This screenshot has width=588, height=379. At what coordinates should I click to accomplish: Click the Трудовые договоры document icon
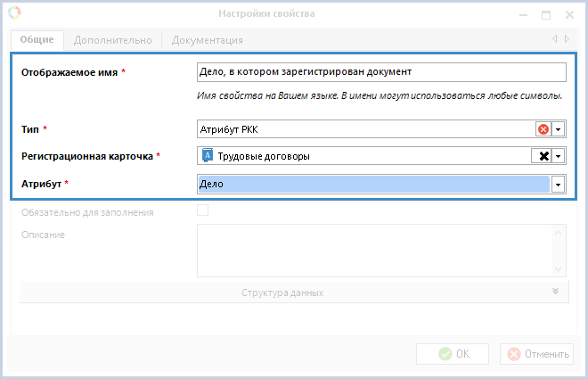tap(208, 156)
